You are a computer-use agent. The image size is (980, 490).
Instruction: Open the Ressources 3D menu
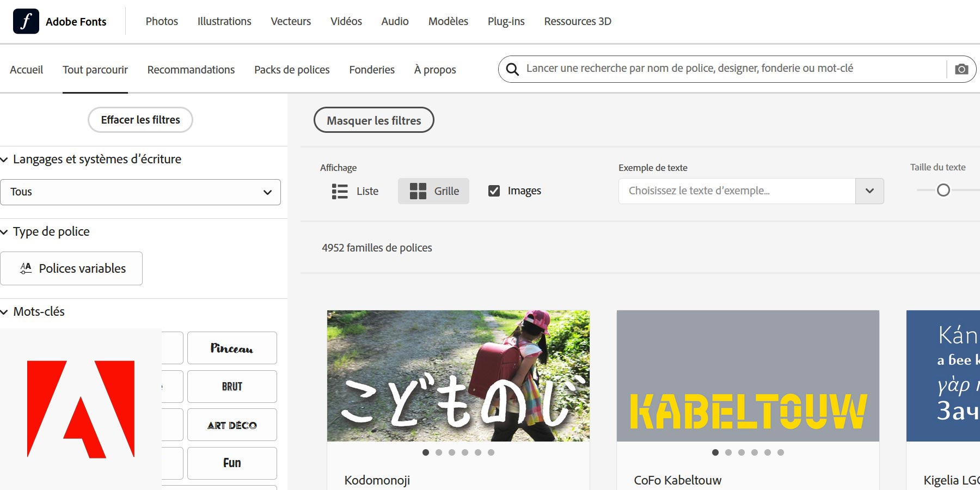[578, 21]
